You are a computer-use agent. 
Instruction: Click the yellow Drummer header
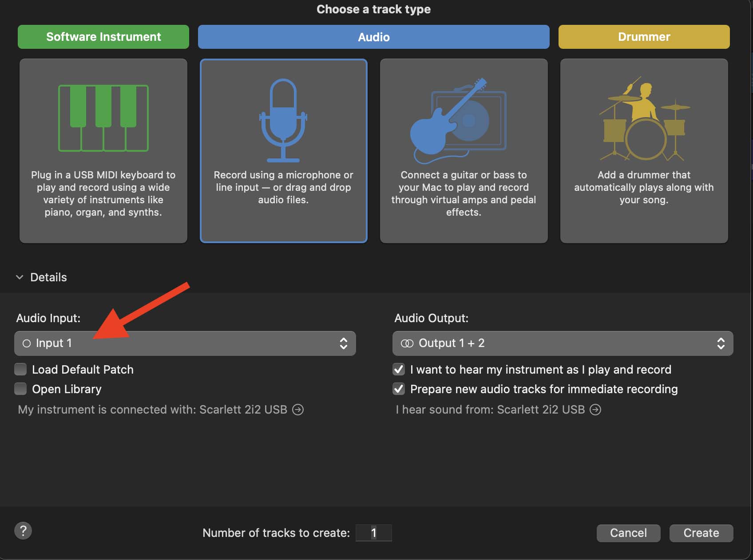(644, 37)
